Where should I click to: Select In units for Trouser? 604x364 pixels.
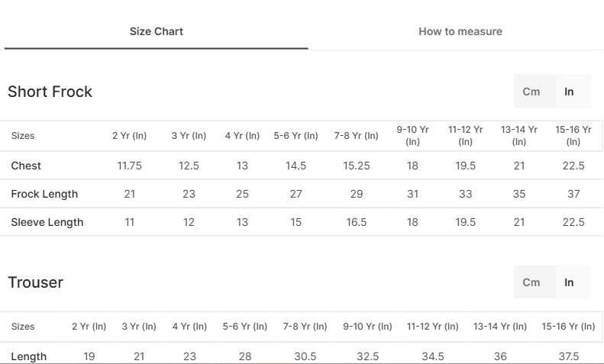coord(570,282)
